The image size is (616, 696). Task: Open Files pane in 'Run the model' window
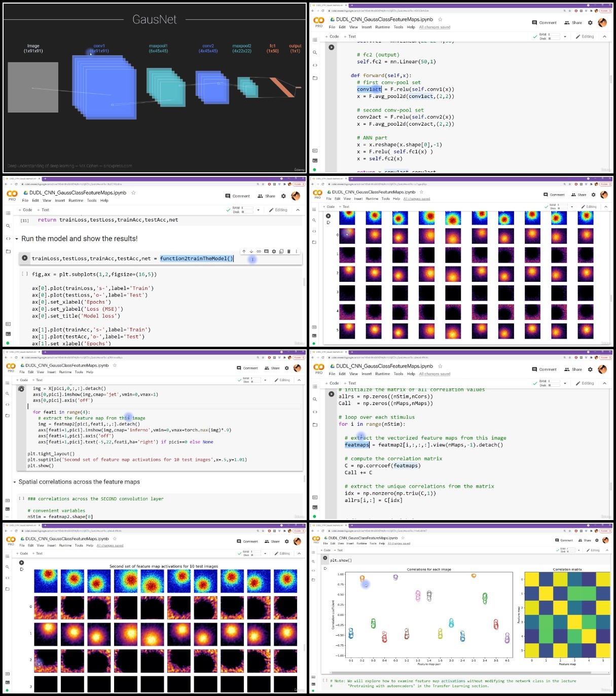pos(8,251)
